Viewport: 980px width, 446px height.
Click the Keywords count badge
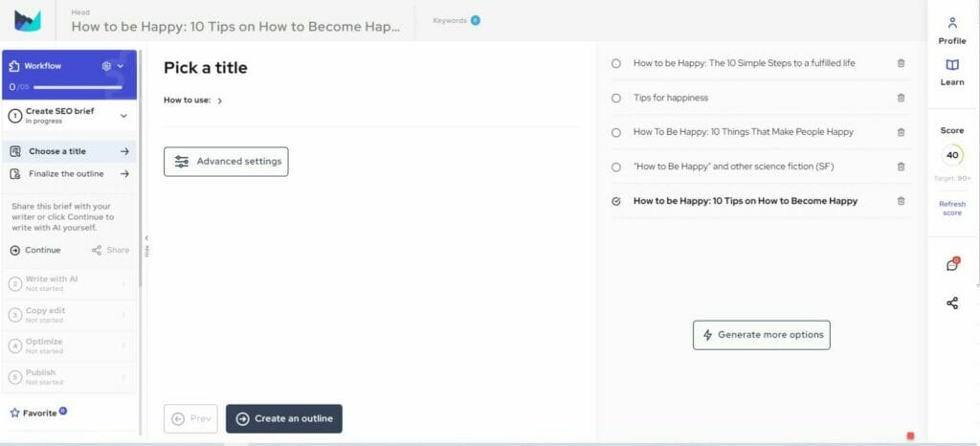[x=476, y=21]
